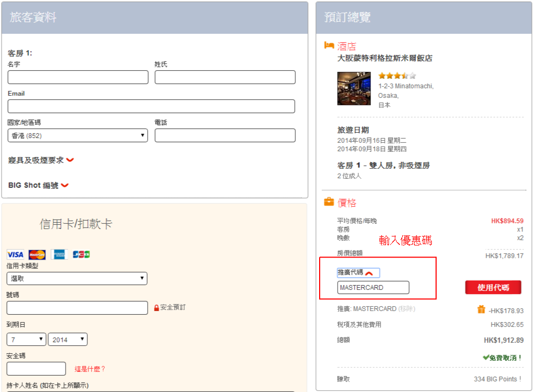Screen dimensions: 534x392
Task: Click the American Express logo
Action: tap(59, 254)
